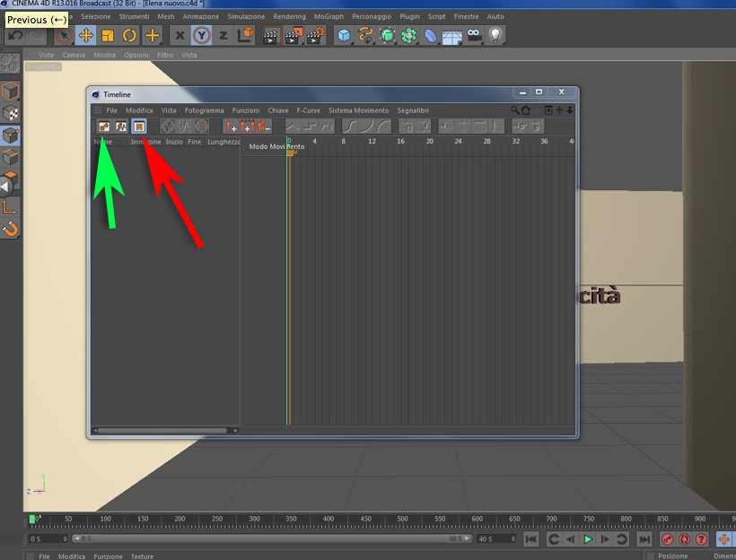Click the Inizio column header
736x560 pixels.
point(174,142)
